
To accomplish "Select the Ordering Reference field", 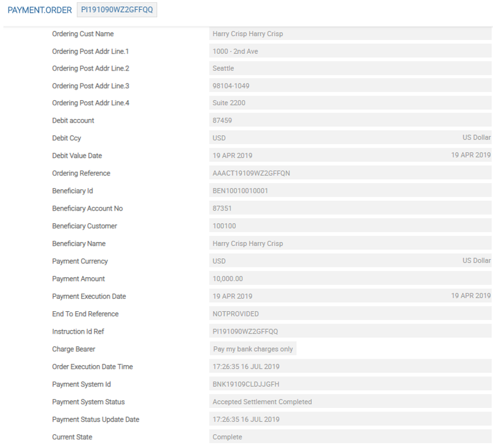I will 350,173.
